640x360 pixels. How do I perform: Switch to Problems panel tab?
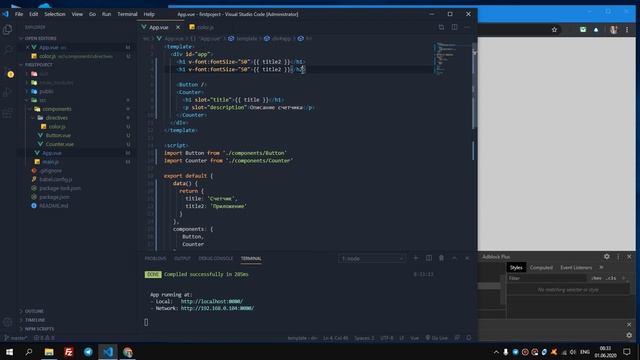(x=156, y=258)
